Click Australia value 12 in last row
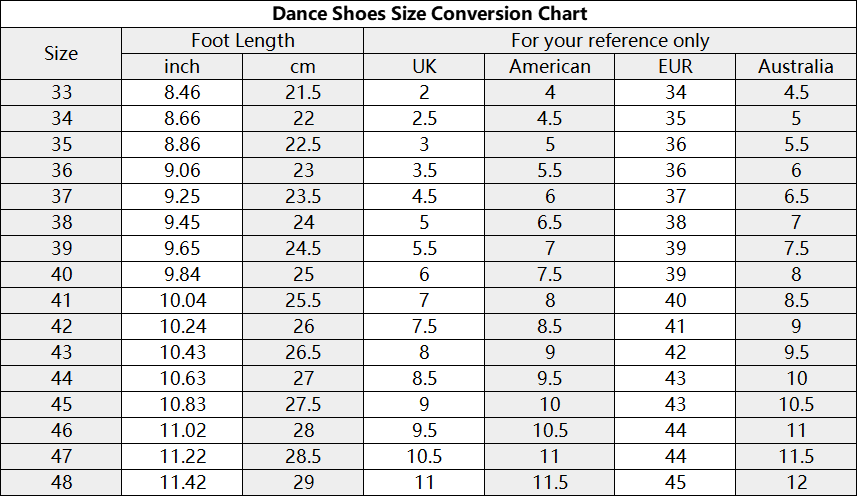The height and width of the screenshot is (496, 857). pyautogui.click(x=795, y=482)
